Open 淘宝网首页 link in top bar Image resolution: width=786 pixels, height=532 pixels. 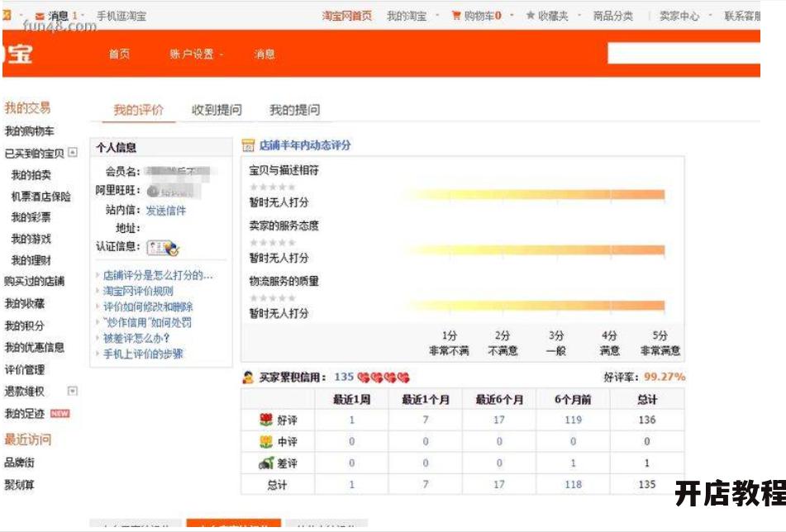tap(347, 16)
